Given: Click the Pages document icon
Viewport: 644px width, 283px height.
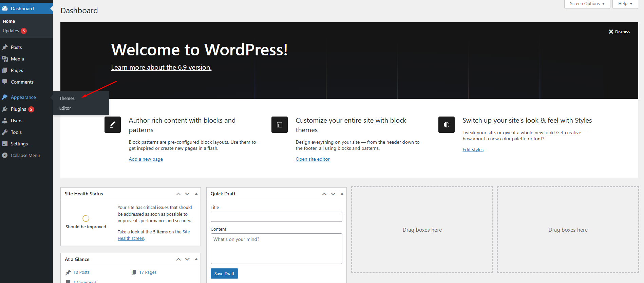Looking at the screenshot, I should 5,70.
